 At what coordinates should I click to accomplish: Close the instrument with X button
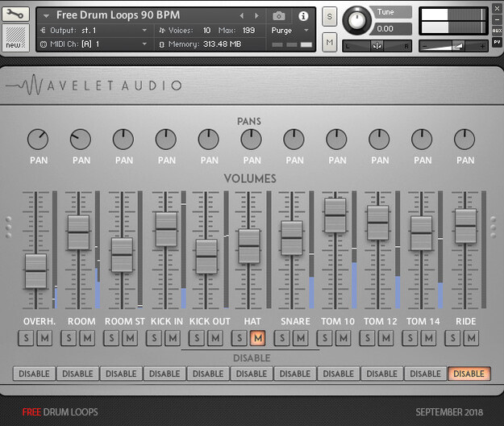tap(497, 9)
